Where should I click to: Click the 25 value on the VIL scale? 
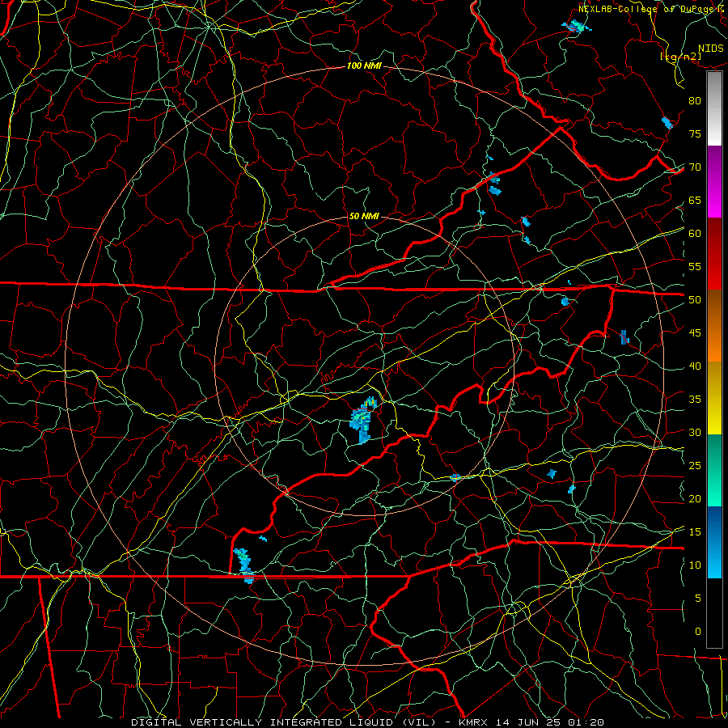tap(695, 466)
